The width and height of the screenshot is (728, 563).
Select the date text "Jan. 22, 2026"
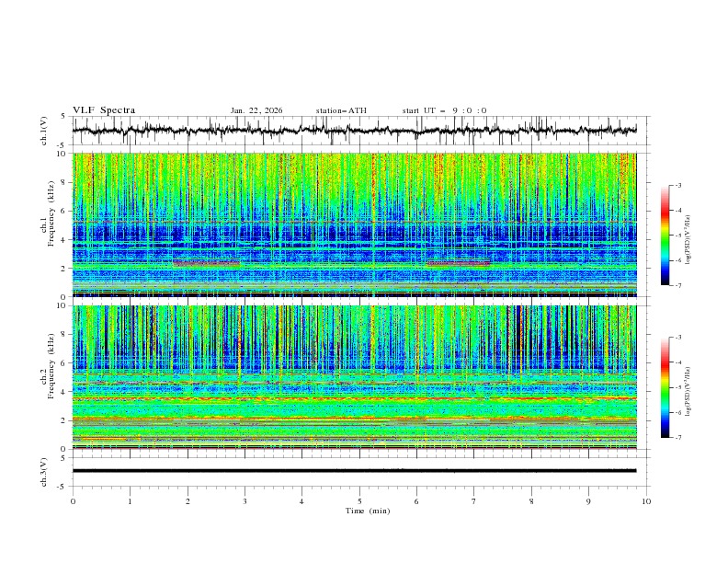coord(256,110)
